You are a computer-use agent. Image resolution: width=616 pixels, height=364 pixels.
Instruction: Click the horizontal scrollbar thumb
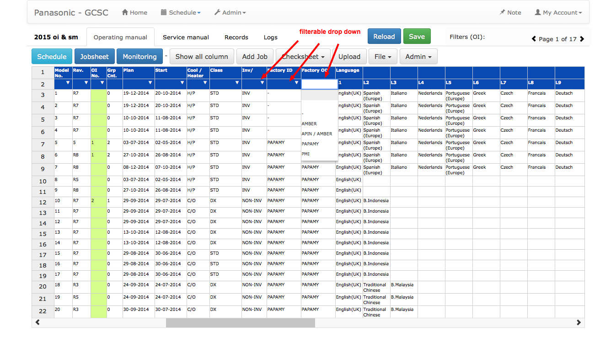click(240, 322)
